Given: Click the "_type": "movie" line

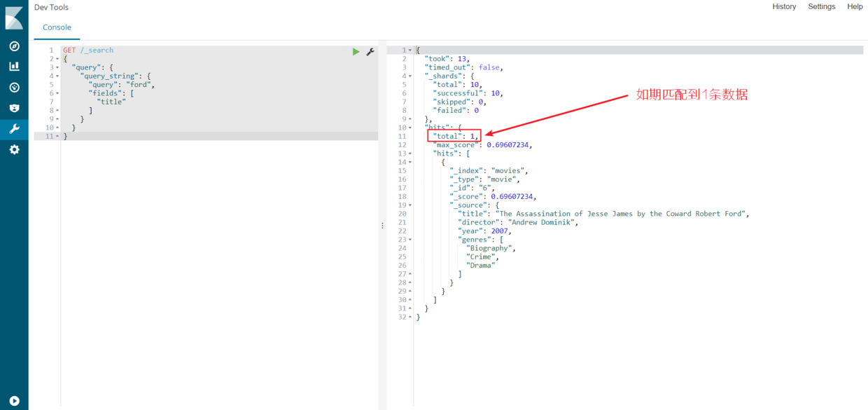Looking at the screenshot, I should pos(485,179).
